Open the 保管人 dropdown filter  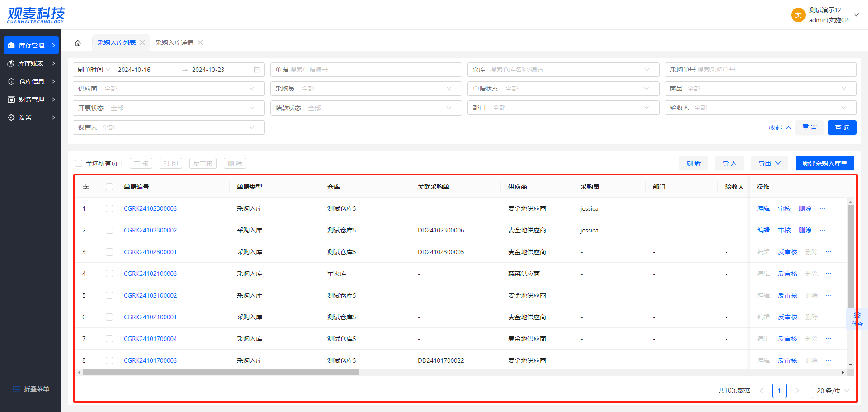(x=169, y=128)
